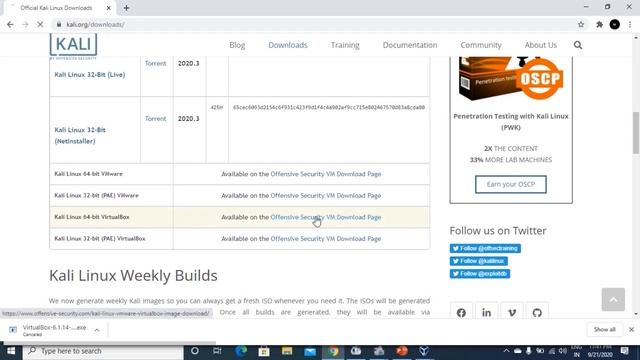
Task: Open the About Us menu item
Action: click(540, 45)
